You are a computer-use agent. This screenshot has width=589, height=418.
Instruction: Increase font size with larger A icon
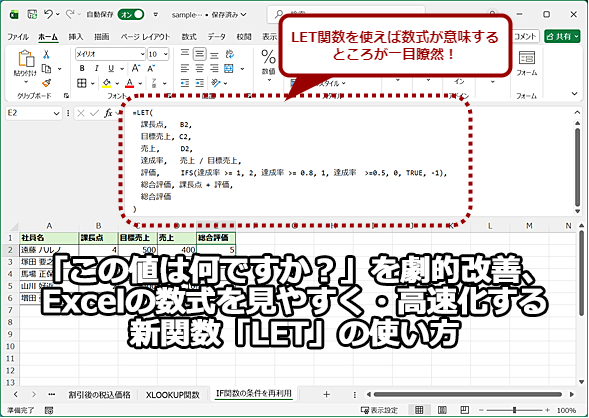click(136, 68)
